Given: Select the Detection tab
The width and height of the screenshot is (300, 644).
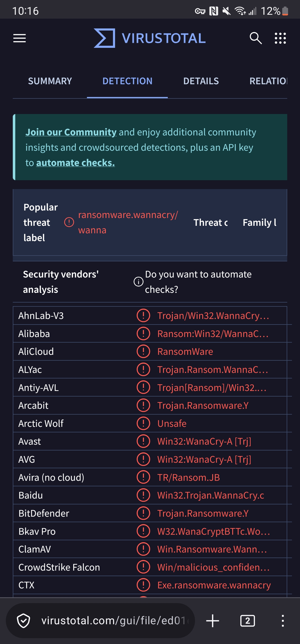Looking at the screenshot, I should (127, 81).
